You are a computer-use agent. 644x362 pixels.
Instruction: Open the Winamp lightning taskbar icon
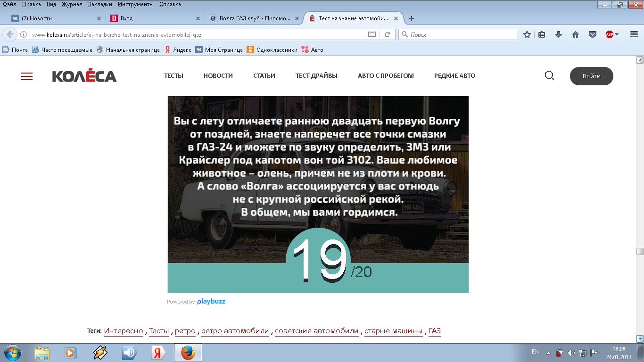point(100,353)
